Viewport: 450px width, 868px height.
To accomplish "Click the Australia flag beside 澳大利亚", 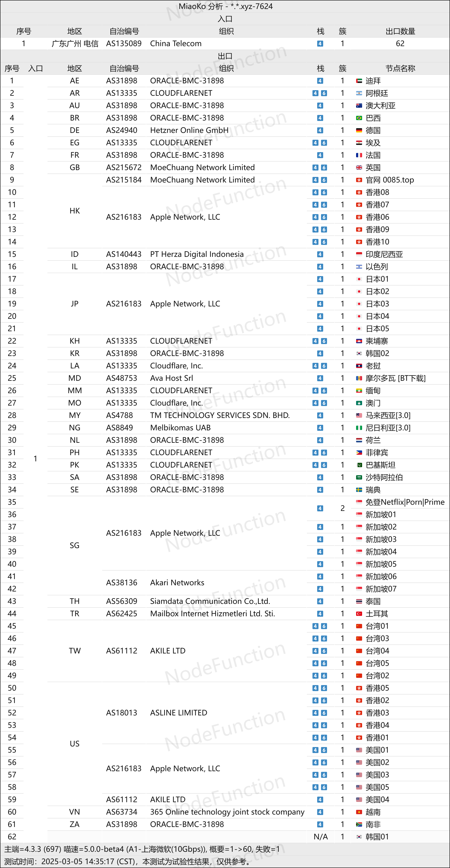I will (359, 106).
